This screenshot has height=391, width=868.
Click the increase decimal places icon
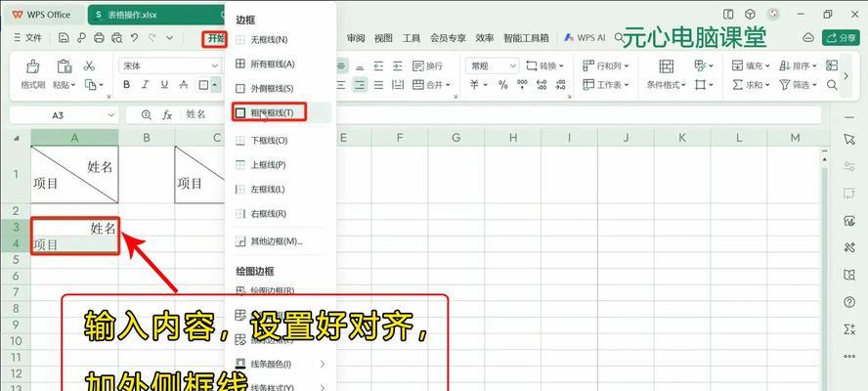(x=542, y=85)
